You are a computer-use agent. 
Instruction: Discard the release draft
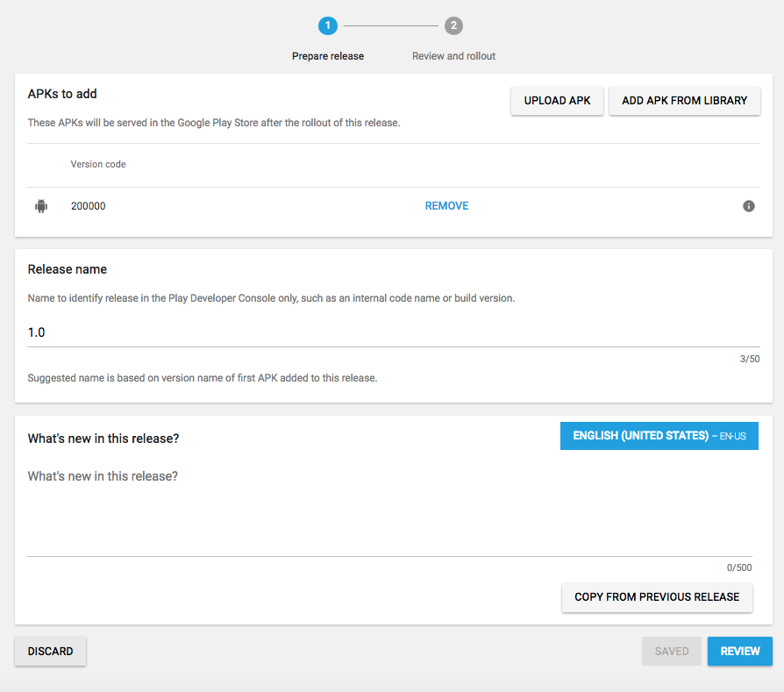tap(50, 652)
